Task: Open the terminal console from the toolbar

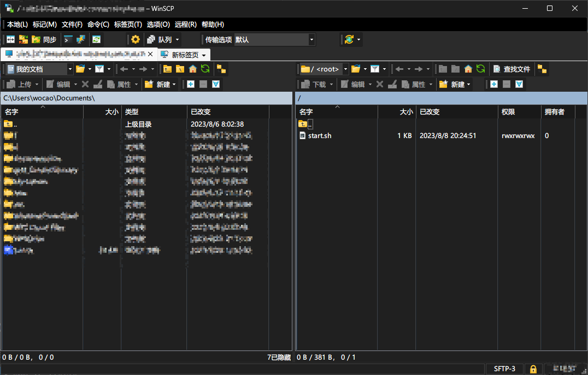Action: click(68, 39)
